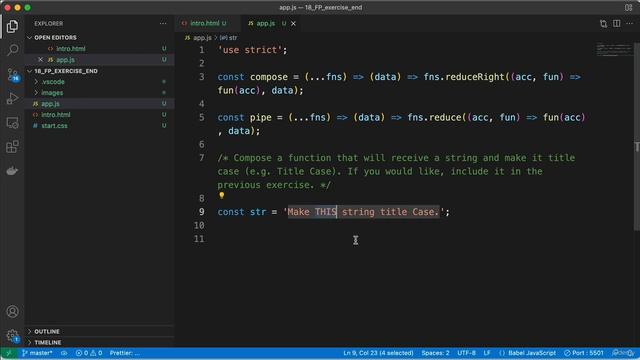Collapse the 18_FP_EXERCISE_END folder section
This screenshot has width=640, height=360.
click(66, 71)
